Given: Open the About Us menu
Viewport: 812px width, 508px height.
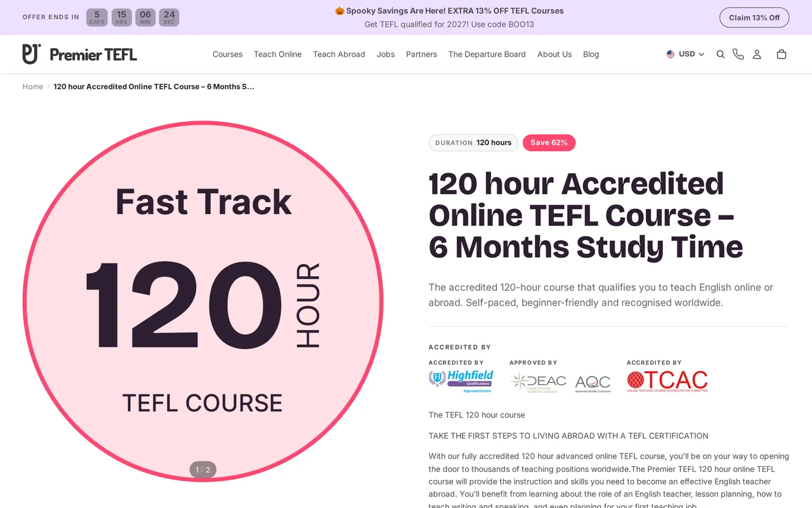Looking at the screenshot, I should tap(554, 55).
